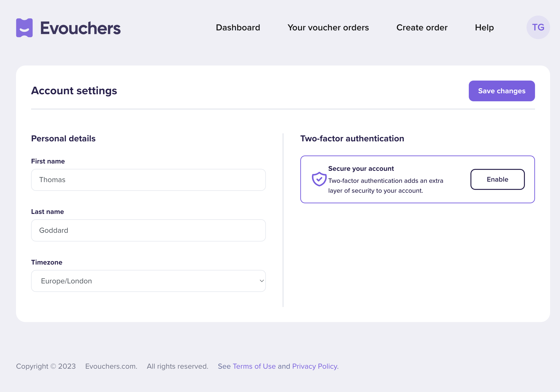The image size is (560, 392).
Task: Click the Secure your account text
Action: pos(361,168)
